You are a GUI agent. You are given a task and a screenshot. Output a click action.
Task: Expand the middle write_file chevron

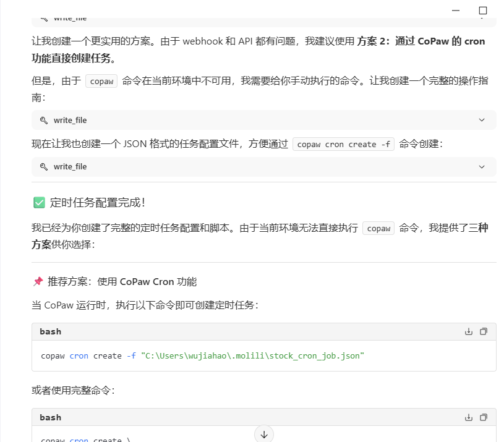click(x=482, y=120)
